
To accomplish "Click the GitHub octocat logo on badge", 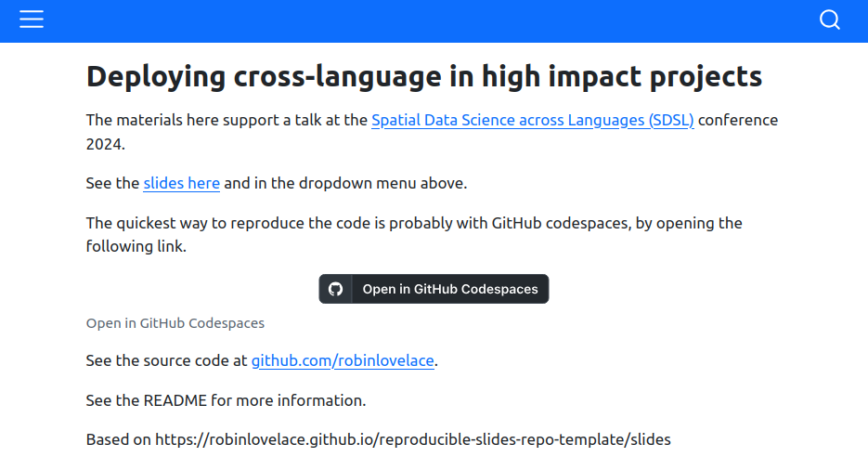I will (x=335, y=289).
